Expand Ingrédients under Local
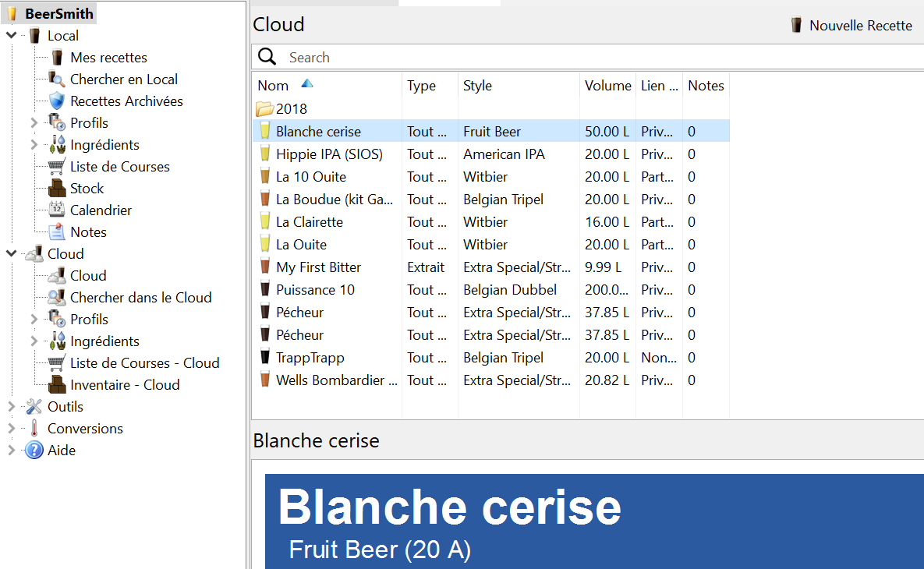This screenshot has width=924, height=569. click(x=34, y=145)
